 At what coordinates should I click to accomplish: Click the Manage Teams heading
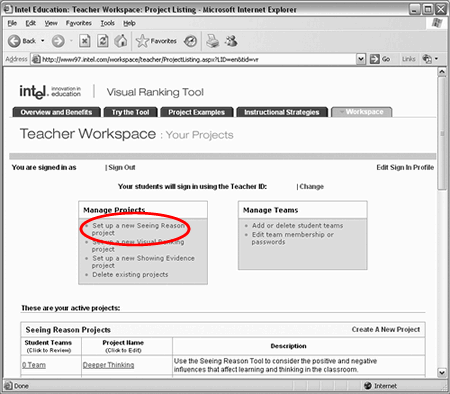(271, 210)
